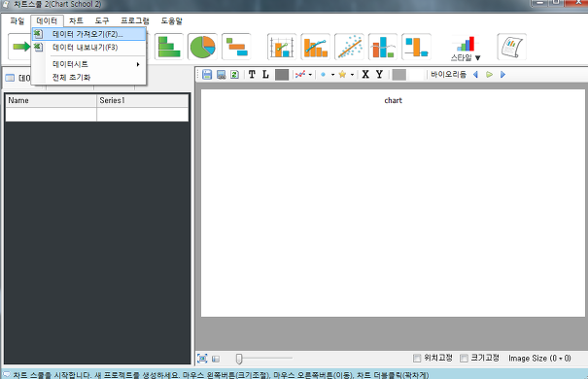Image resolution: width=588 pixels, height=379 pixels.
Task: Click the T title text icon
Action: [x=252, y=74]
